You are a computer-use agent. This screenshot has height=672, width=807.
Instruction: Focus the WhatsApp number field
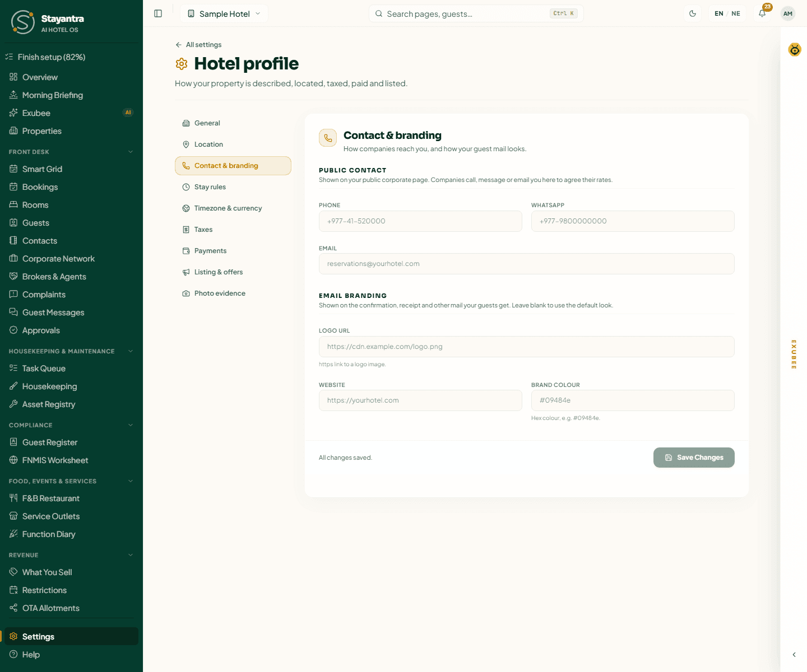tap(633, 221)
